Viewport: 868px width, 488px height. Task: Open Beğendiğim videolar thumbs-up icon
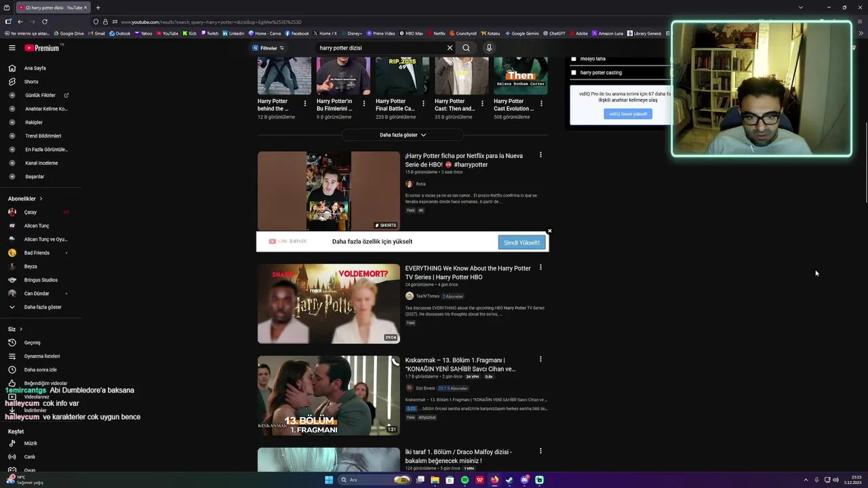pos(12,384)
